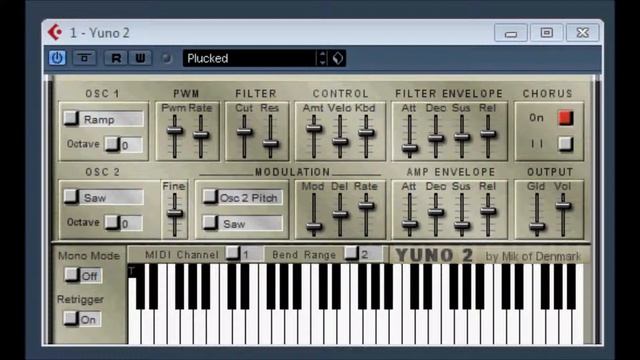Click the Output Gld glide slider handle
Viewport: 640px width, 360px height.
coord(537,226)
